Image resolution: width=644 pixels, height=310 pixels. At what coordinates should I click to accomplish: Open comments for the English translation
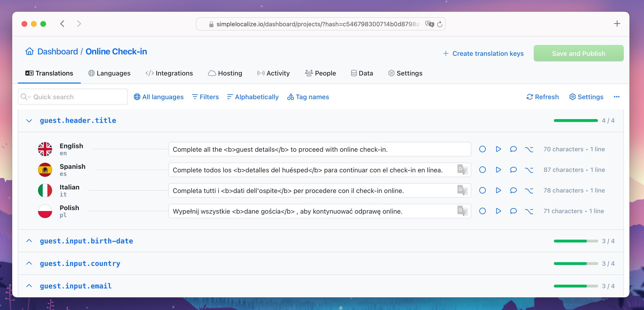tap(513, 149)
